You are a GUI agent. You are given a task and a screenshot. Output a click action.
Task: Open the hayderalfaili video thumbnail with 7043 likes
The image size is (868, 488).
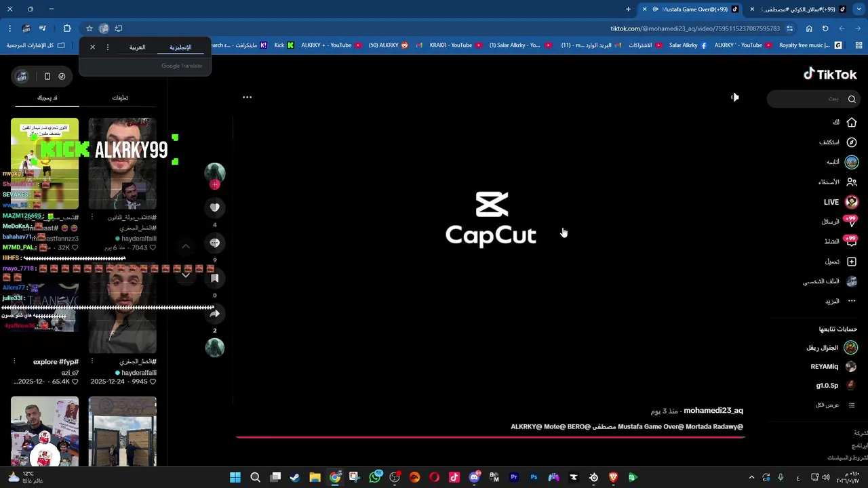point(123,163)
